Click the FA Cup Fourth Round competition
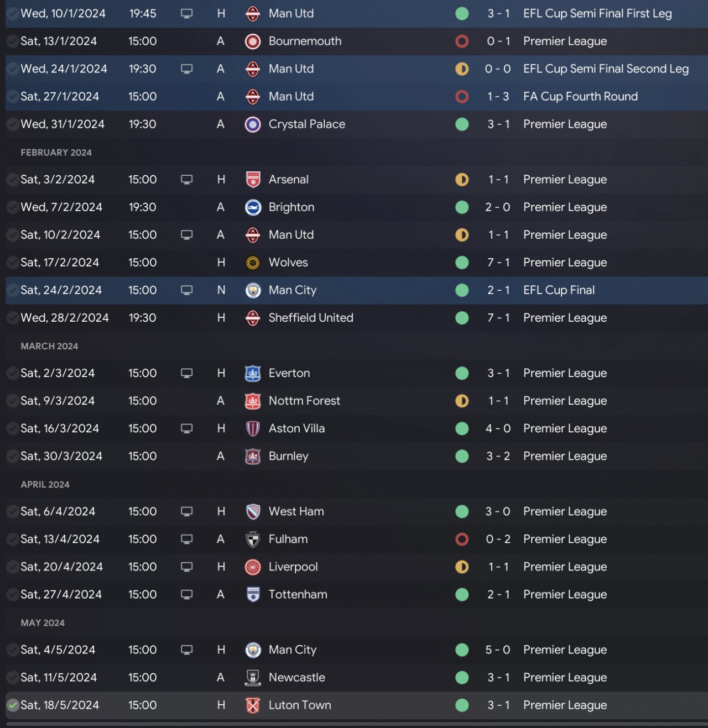 (580, 97)
